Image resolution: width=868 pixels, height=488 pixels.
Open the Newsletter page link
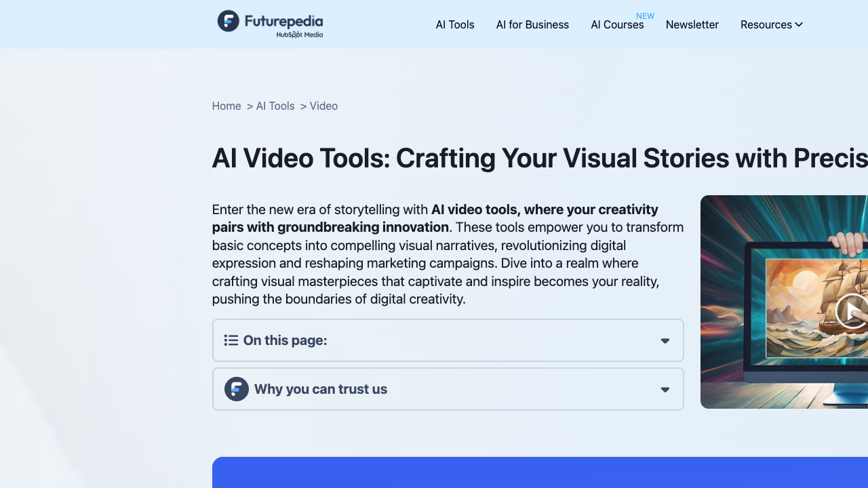[692, 24]
